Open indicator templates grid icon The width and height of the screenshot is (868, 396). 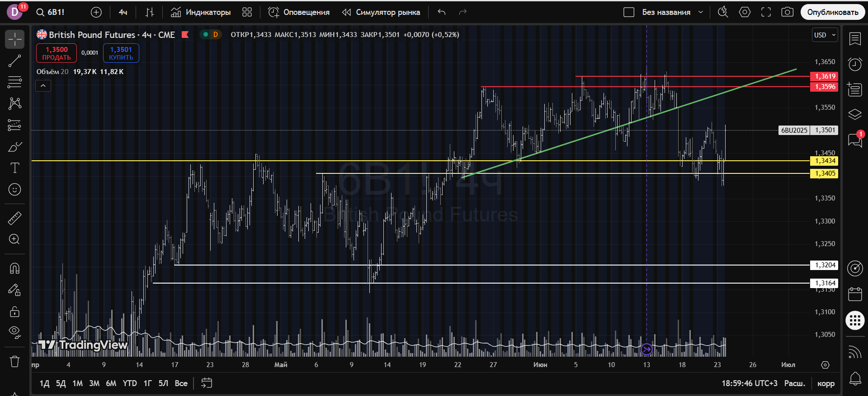tap(247, 12)
